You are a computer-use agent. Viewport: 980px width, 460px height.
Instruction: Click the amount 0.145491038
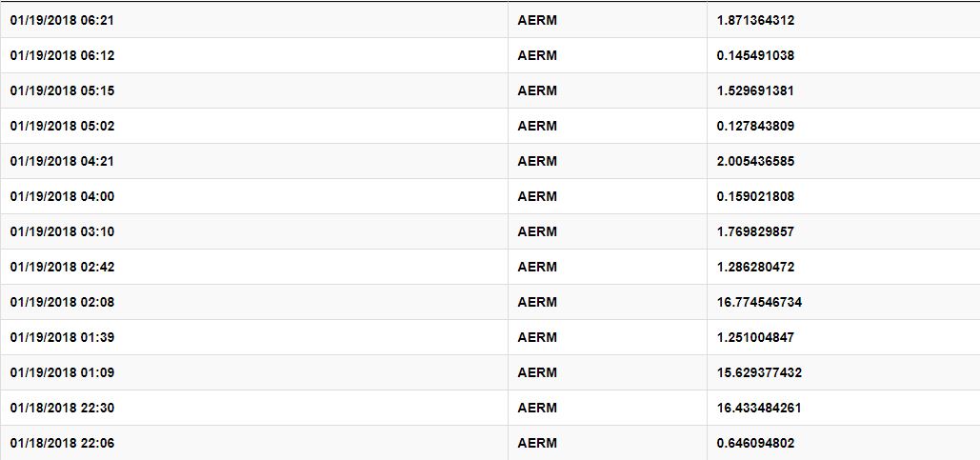(755, 55)
